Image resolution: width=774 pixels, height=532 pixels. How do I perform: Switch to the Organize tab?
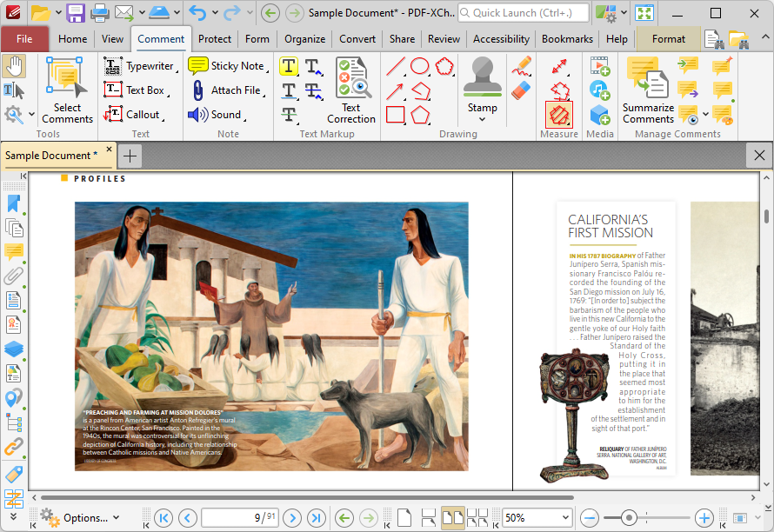pos(304,39)
